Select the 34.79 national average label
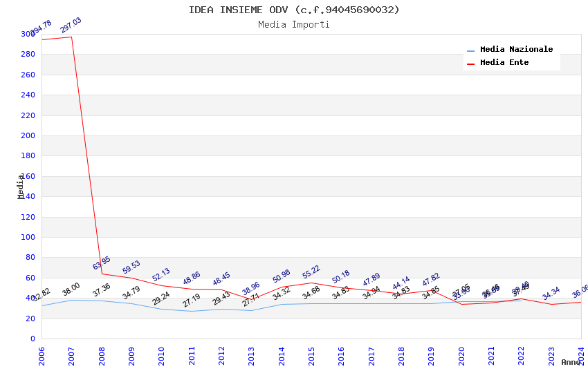Screen dimensions: 588x380 coord(131,293)
